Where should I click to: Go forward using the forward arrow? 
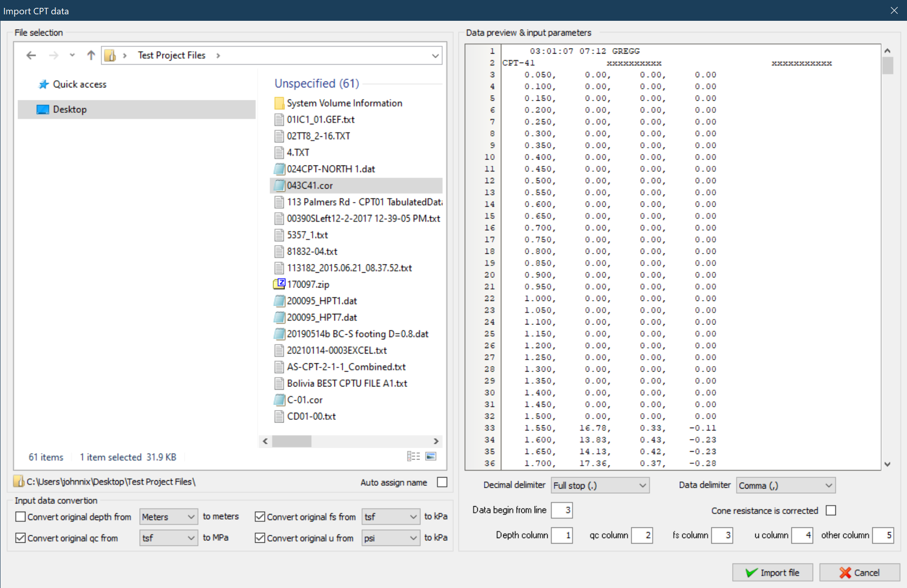pos(54,55)
